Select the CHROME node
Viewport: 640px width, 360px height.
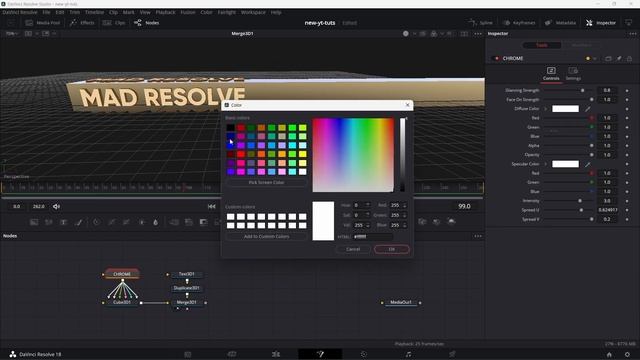(122, 274)
